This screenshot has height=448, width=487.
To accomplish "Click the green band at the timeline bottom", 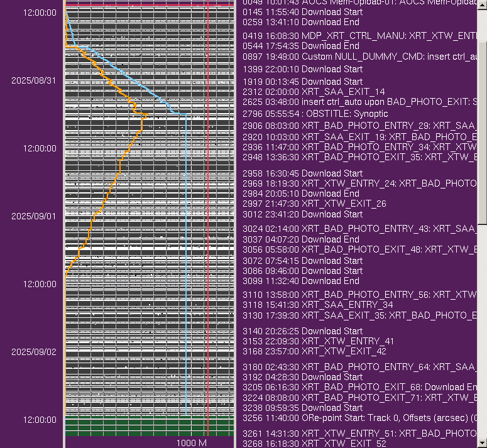I will pos(150,426).
